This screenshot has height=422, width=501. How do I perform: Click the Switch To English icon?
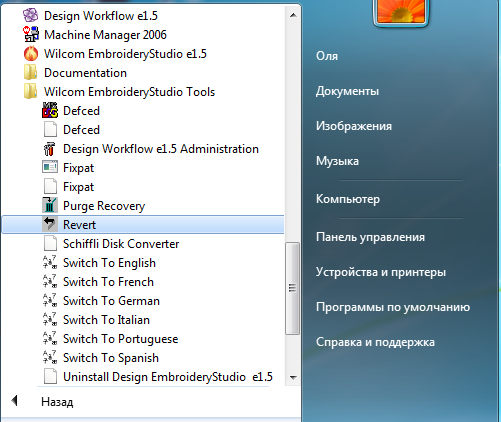point(50,262)
